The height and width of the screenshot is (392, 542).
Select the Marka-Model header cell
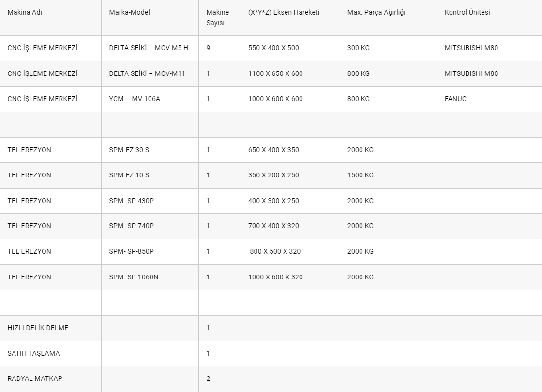pyautogui.click(x=150, y=17)
